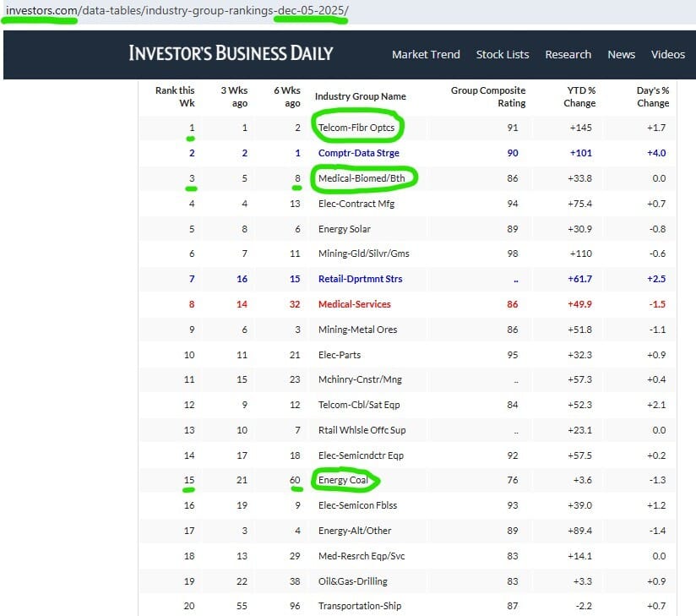Select the Comptr-Data Strge group name
Viewport: 696px width, 616px height.
[x=359, y=153]
